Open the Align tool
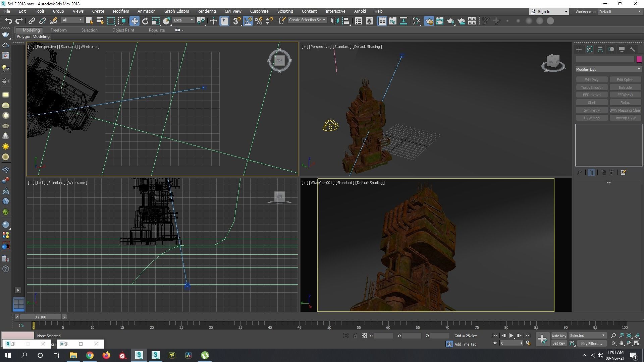Screen dimensions: 644x362 pos(345,21)
